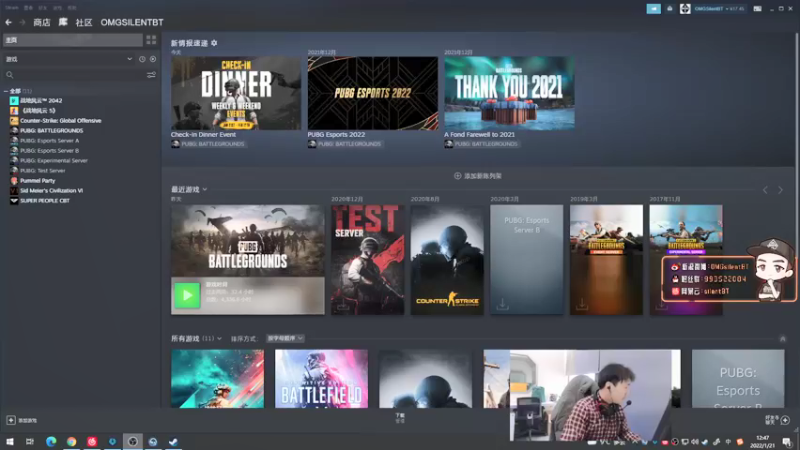Image resolution: width=800 pixels, height=450 pixels.
Task: Open the 商店 (Store) tab
Action: 42,22
